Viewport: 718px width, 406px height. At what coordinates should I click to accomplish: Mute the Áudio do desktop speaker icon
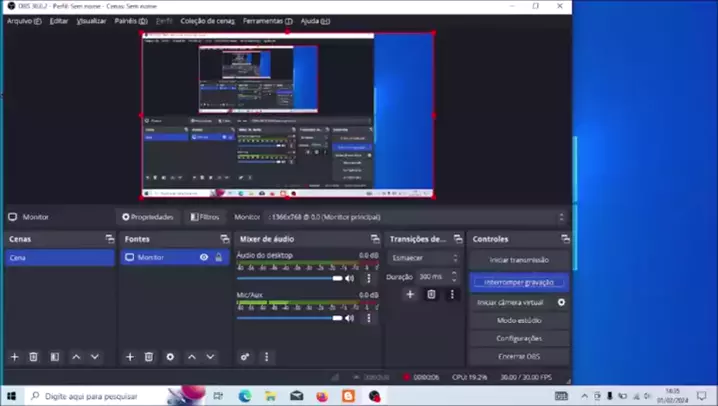pyautogui.click(x=350, y=278)
